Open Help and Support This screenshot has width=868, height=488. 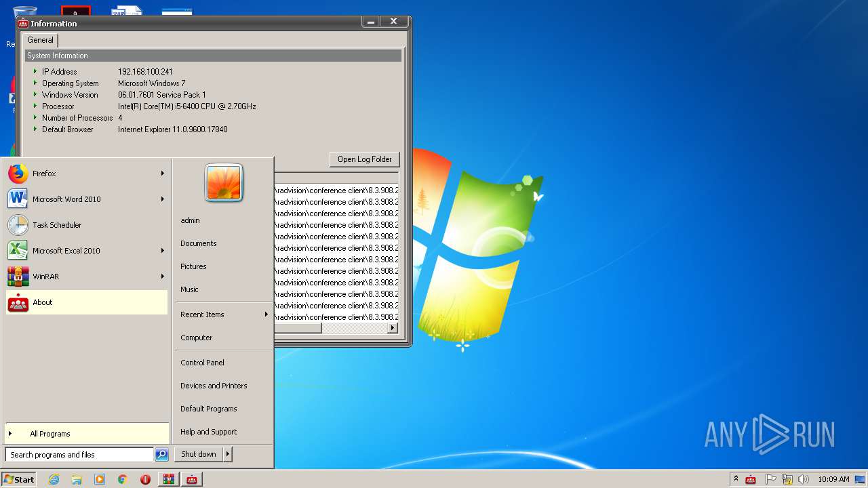pyautogui.click(x=209, y=432)
